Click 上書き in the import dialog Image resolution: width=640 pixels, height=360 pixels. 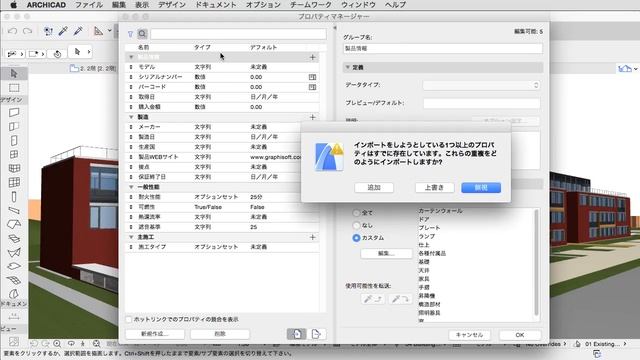(434, 188)
